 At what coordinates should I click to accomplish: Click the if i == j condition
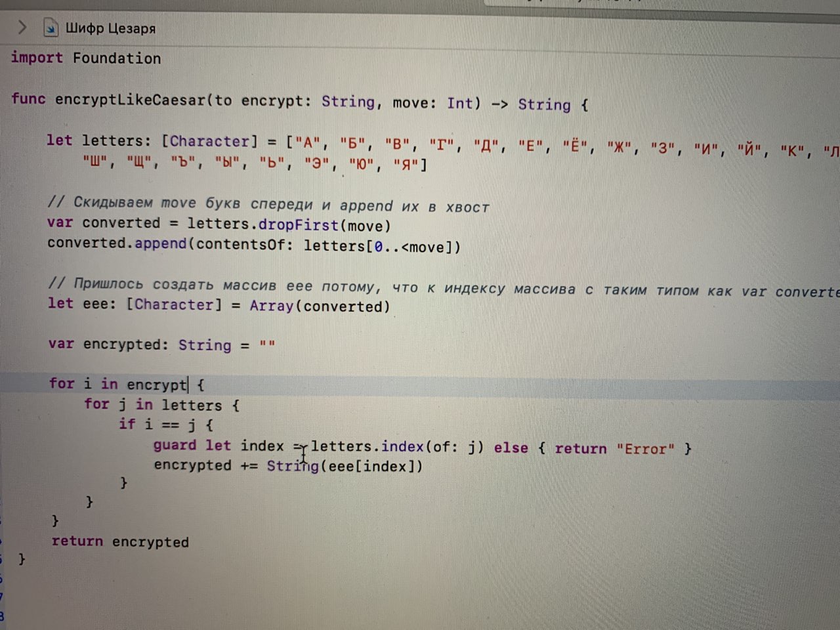click(165, 425)
